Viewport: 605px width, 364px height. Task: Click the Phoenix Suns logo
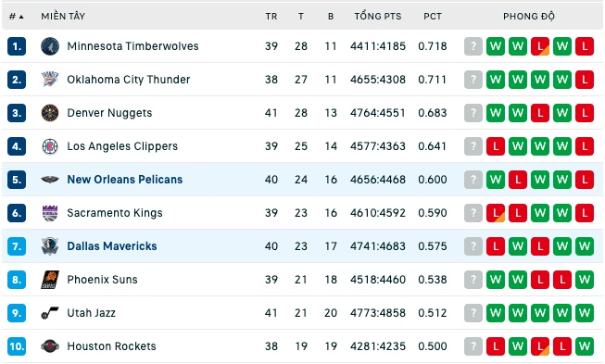[x=50, y=280]
